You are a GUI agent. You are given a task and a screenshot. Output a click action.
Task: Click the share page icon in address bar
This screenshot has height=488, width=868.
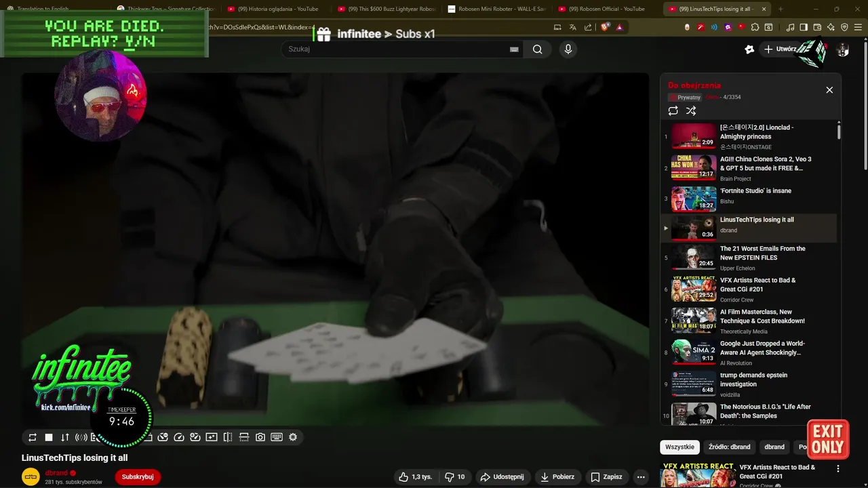click(588, 27)
